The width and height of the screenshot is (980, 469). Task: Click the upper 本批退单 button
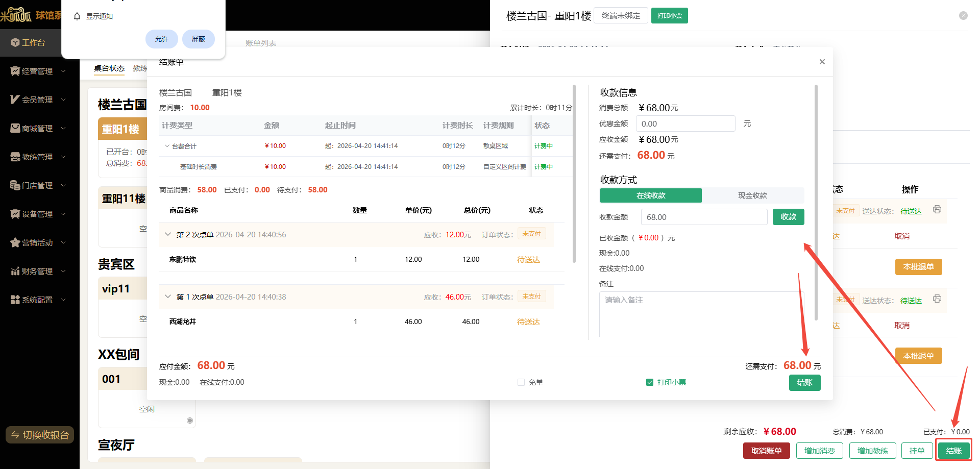coord(918,267)
